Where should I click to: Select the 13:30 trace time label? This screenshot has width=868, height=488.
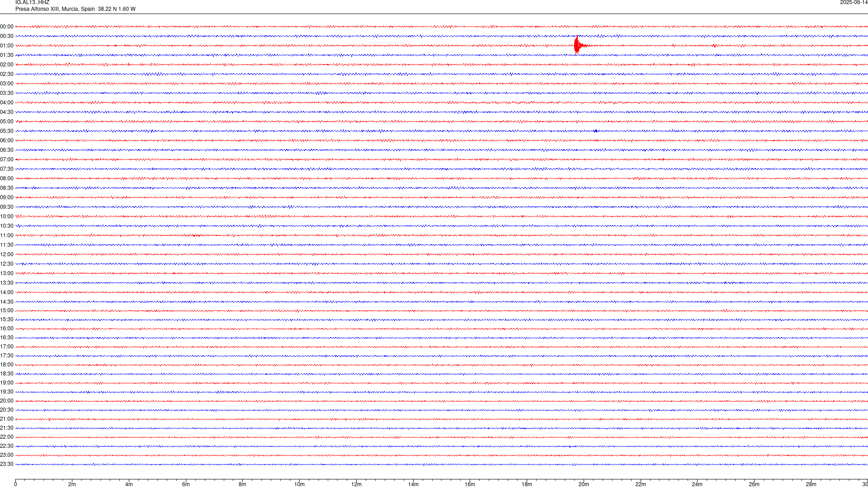(7, 283)
